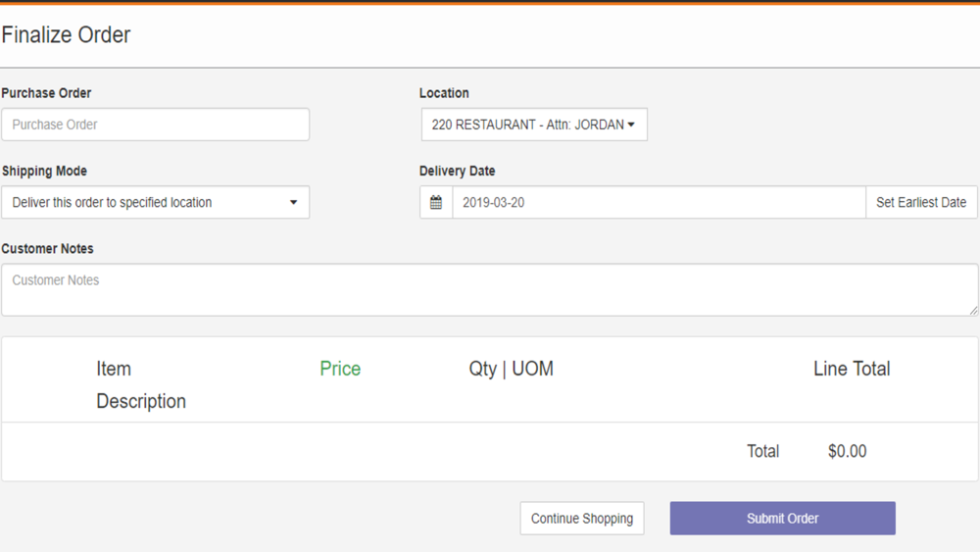Click the Line Total column header
The width and height of the screenshot is (980, 552).
[x=852, y=369]
